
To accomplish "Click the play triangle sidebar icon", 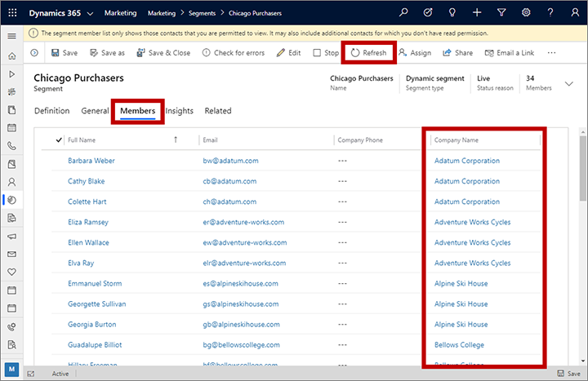I will (x=12, y=74).
